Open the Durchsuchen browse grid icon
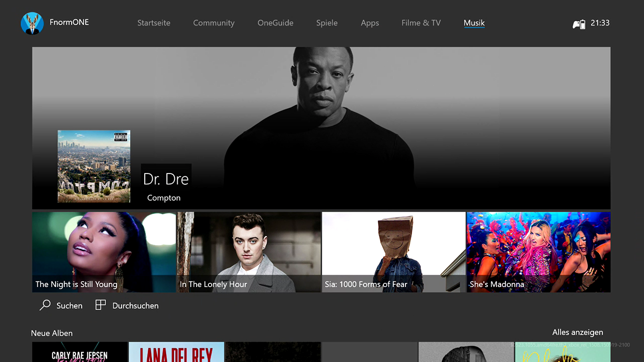 (x=100, y=305)
